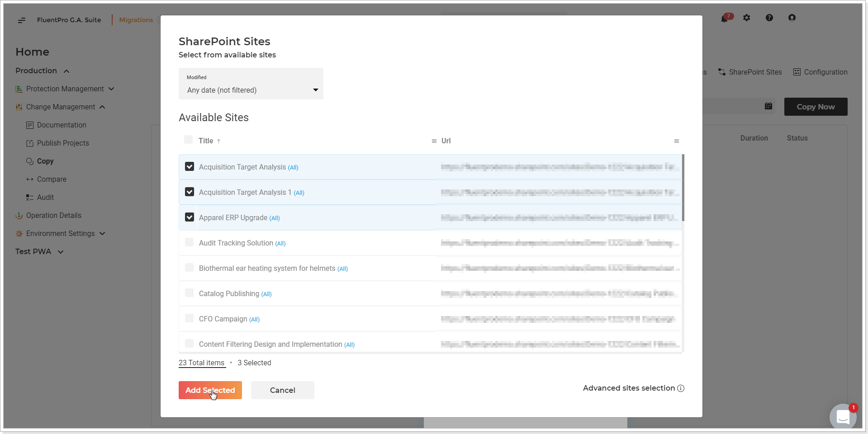
Task: Click the Operation Details icon
Action: (x=19, y=215)
